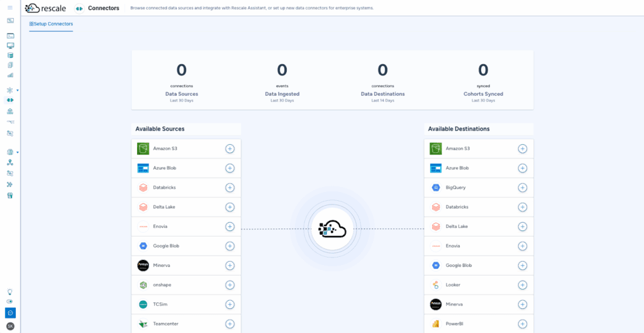The height and width of the screenshot is (333, 644).
Task: Click the database stack icon in the sidebar
Action: click(10, 55)
